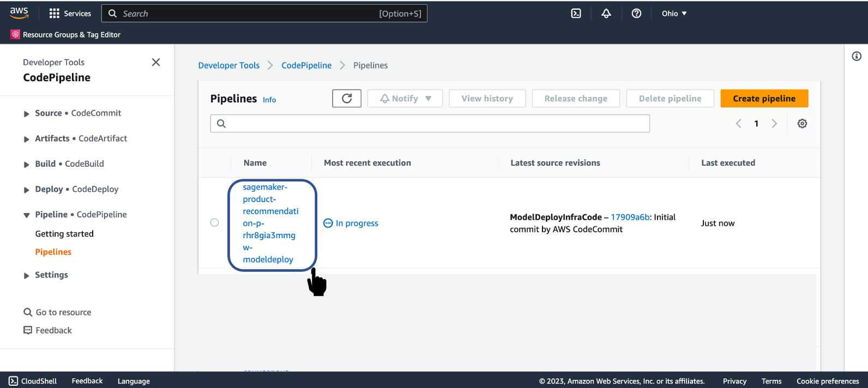Image resolution: width=868 pixels, height=388 pixels.
Task: Click CodePipeline breadcrumb
Action: (x=306, y=65)
